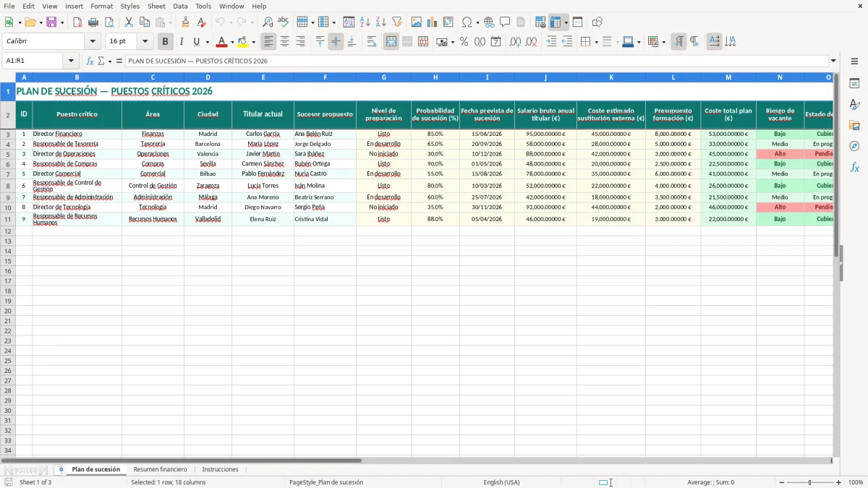Insert Image icon in toolbar
This screenshot has width=868, height=488.
(x=417, y=22)
